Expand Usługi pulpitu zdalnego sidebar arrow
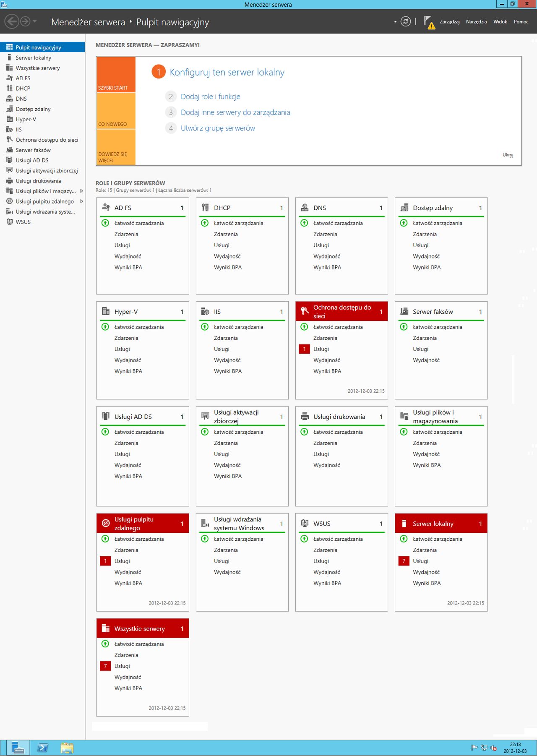Viewport: 537px width, 756px height. coord(81,201)
